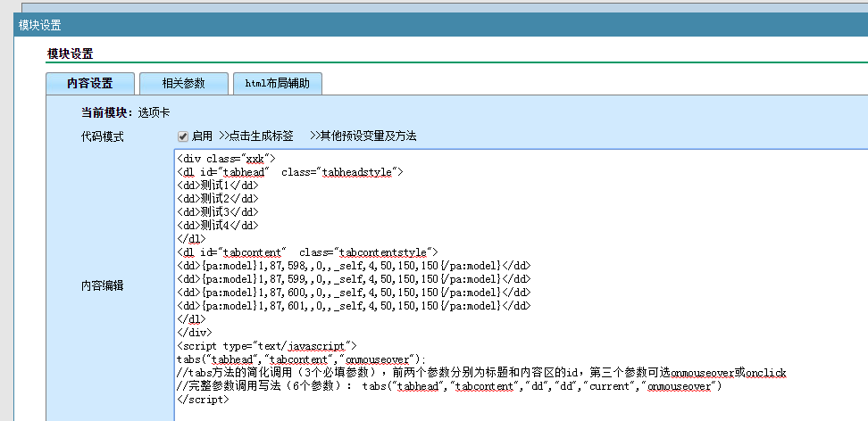
Task: Open the >>其他预设变量及方法 link
Action: (363, 136)
